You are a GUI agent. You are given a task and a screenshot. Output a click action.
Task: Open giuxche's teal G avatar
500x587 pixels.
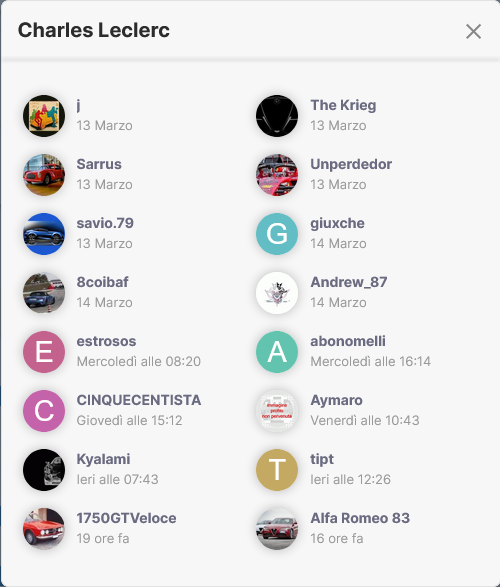tap(277, 234)
